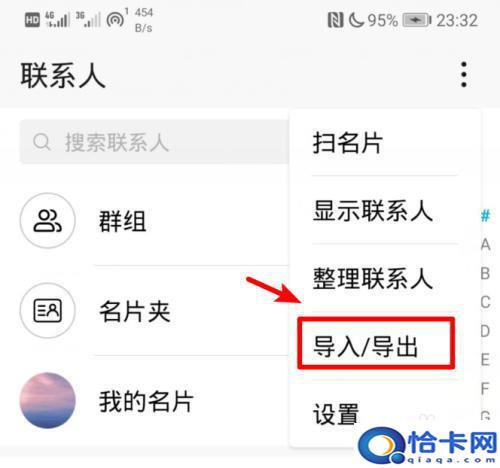Viewport: 500px width, 468px height.
Task: Jump to letter C in index
Action: pyautogui.click(x=486, y=302)
